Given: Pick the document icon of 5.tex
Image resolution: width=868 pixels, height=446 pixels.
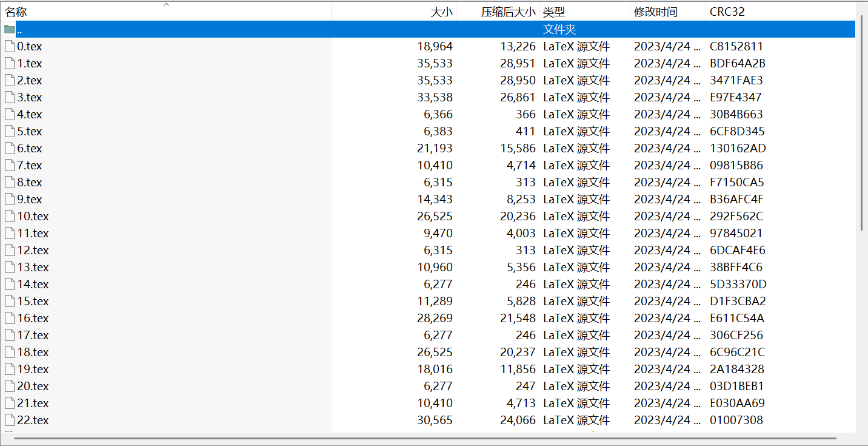Looking at the screenshot, I should pos(10,131).
